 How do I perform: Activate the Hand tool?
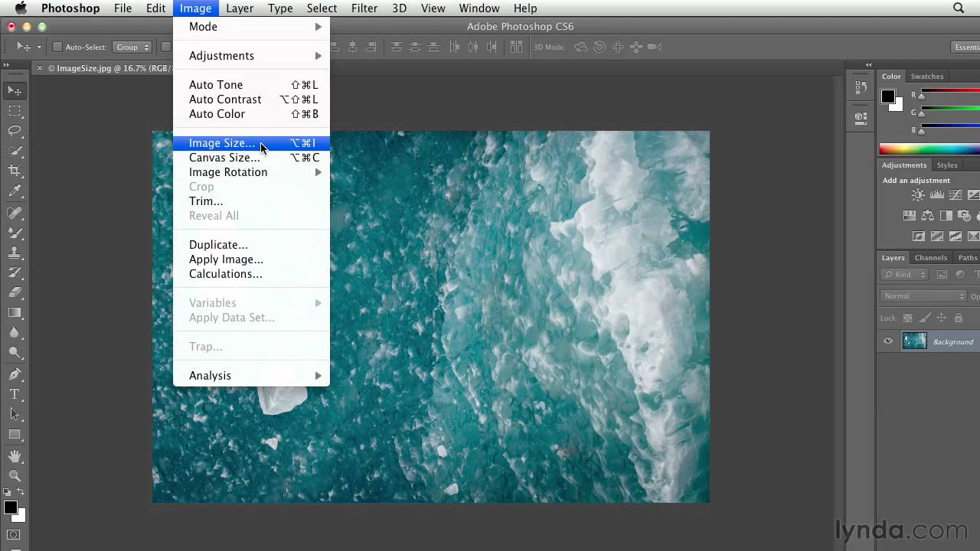click(15, 456)
